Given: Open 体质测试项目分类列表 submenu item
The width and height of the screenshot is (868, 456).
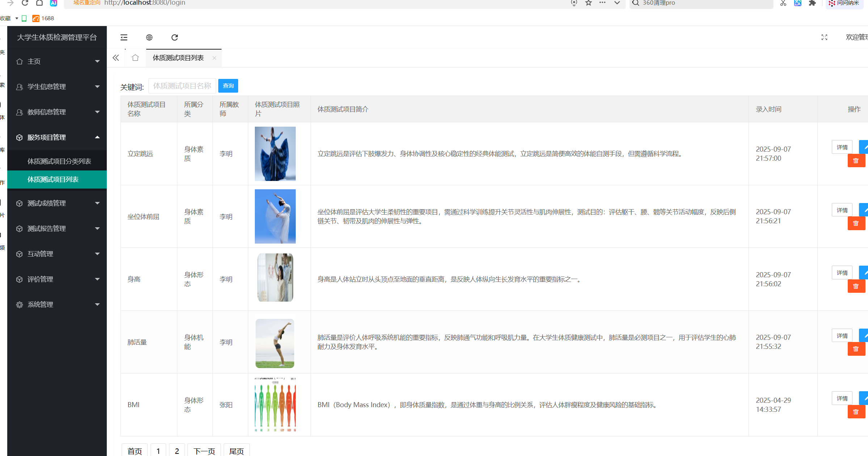Looking at the screenshot, I should (59, 161).
